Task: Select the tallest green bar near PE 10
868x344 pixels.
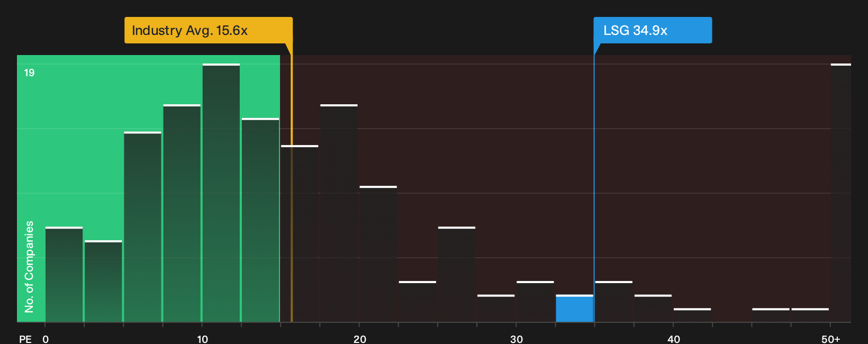Action: (x=221, y=193)
